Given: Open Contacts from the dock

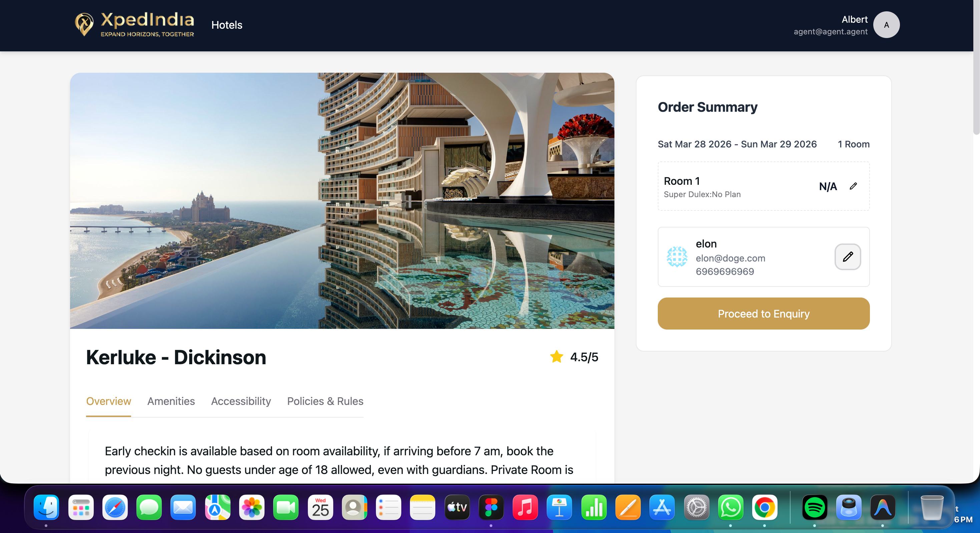Looking at the screenshot, I should coord(354,507).
